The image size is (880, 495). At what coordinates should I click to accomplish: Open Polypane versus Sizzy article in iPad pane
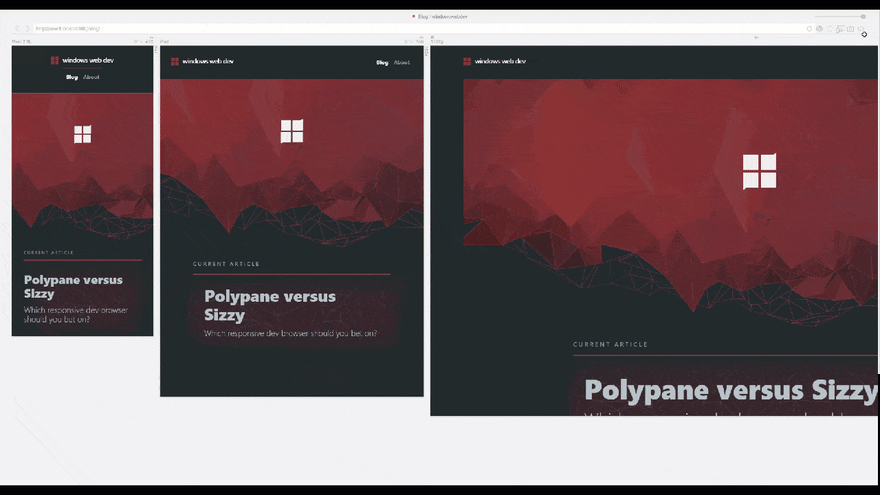click(270, 305)
